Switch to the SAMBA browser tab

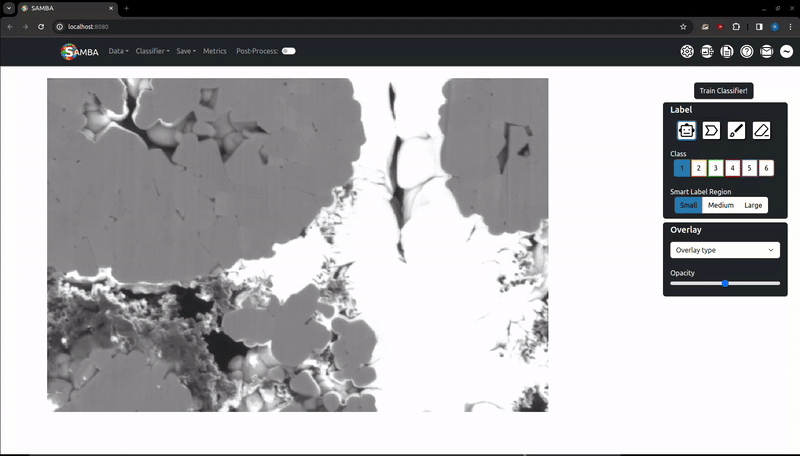coord(67,8)
